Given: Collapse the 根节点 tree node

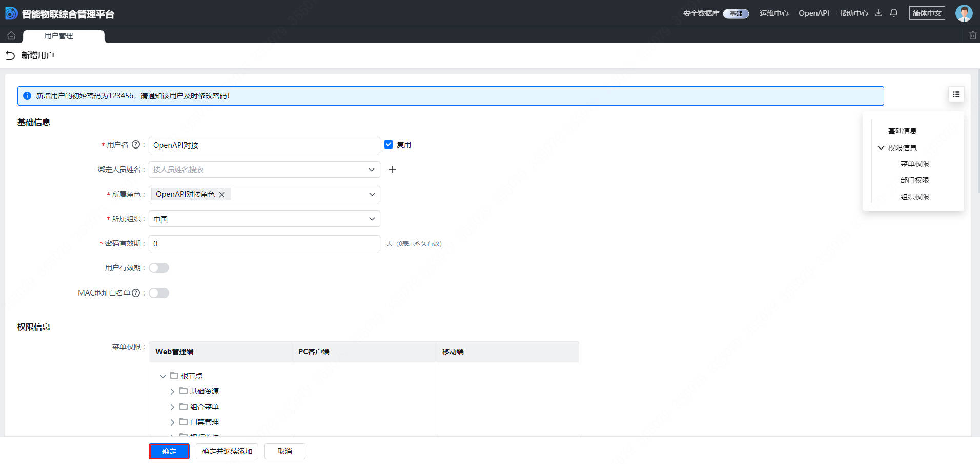Looking at the screenshot, I should click(163, 376).
